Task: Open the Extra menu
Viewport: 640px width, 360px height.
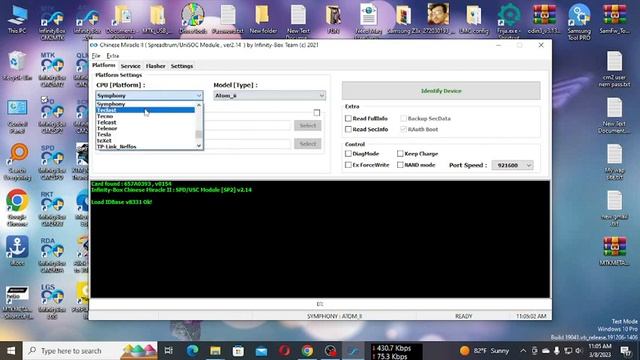Action: [113, 56]
